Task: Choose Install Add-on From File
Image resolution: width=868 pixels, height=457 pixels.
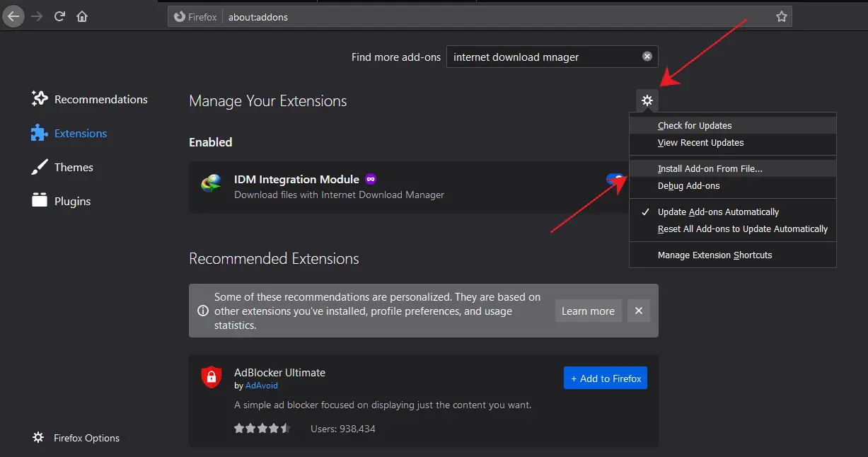Action: (733, 168)
